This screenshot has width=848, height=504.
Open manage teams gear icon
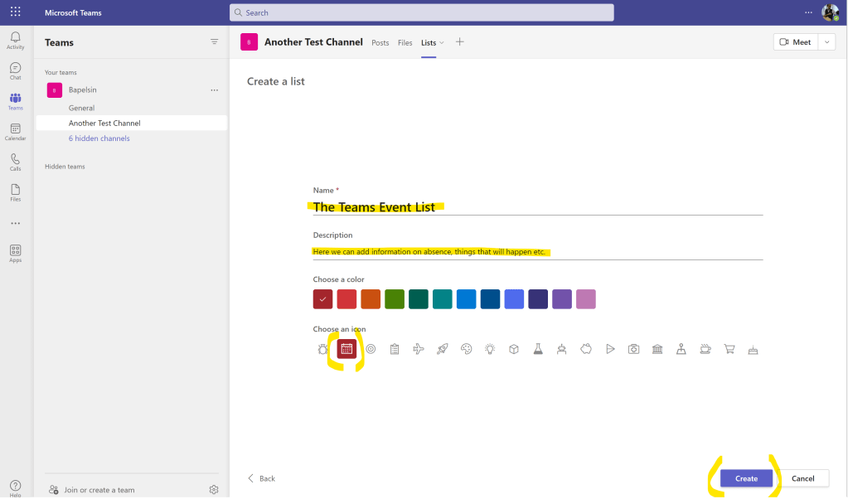point(214,490)
